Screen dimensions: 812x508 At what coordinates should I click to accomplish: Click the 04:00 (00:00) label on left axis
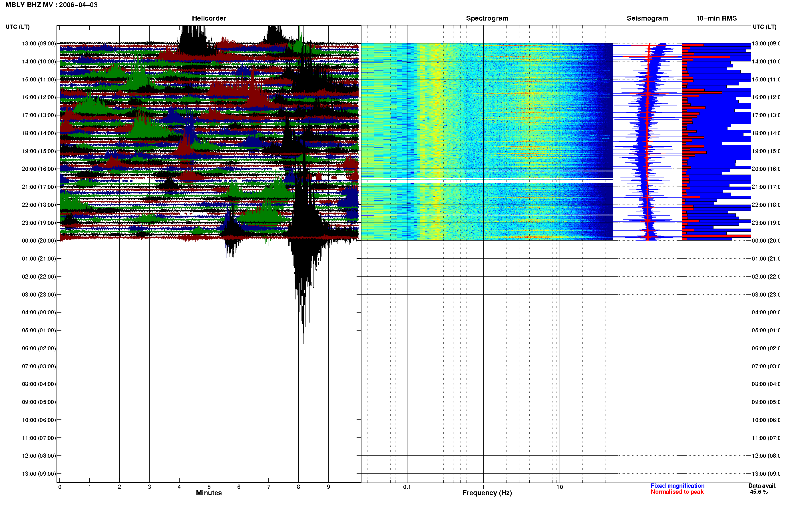(39, 313)
